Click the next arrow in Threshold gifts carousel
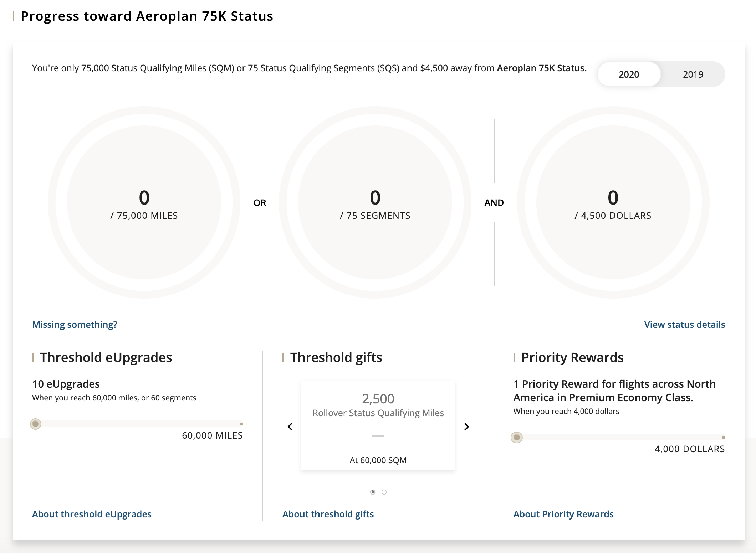The height and width of the screenshot is (553, 756). 466,427
